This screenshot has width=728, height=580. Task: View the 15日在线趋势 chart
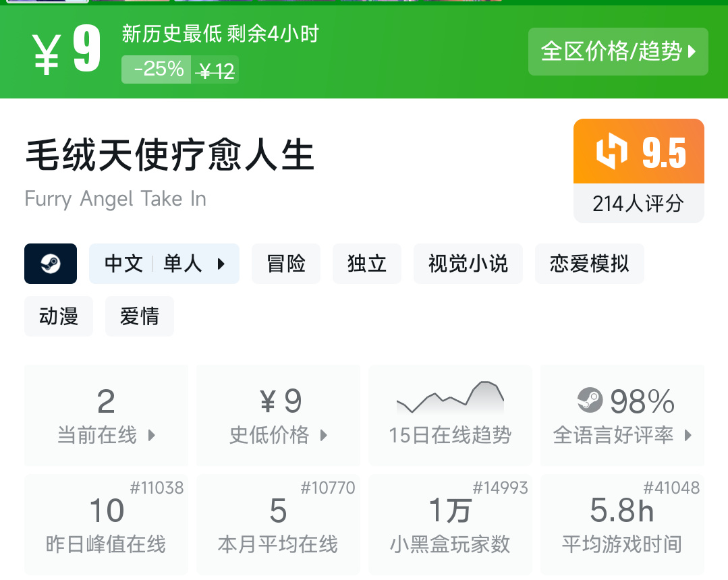pyautogui.click(x=450, y=415)
